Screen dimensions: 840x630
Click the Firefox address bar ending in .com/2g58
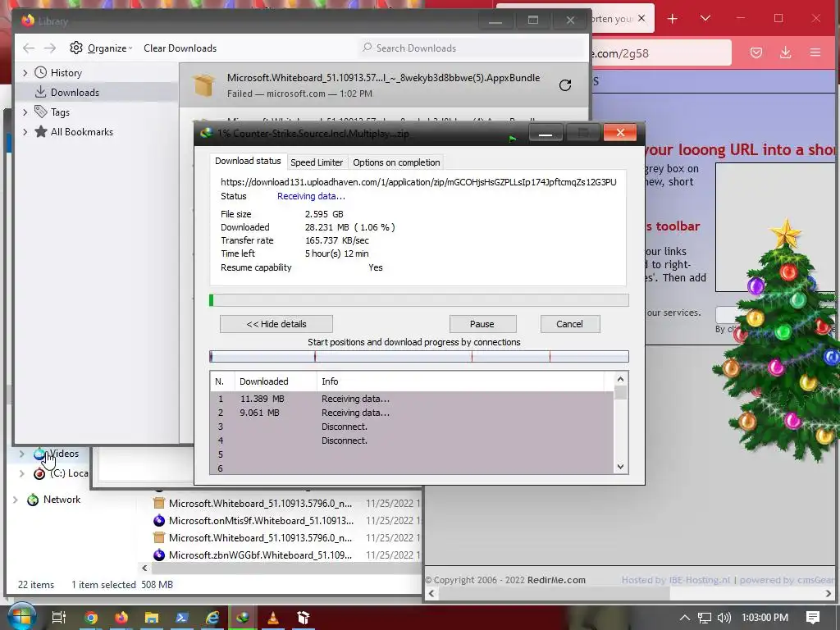pyautogui.click(x=661, y=53)
